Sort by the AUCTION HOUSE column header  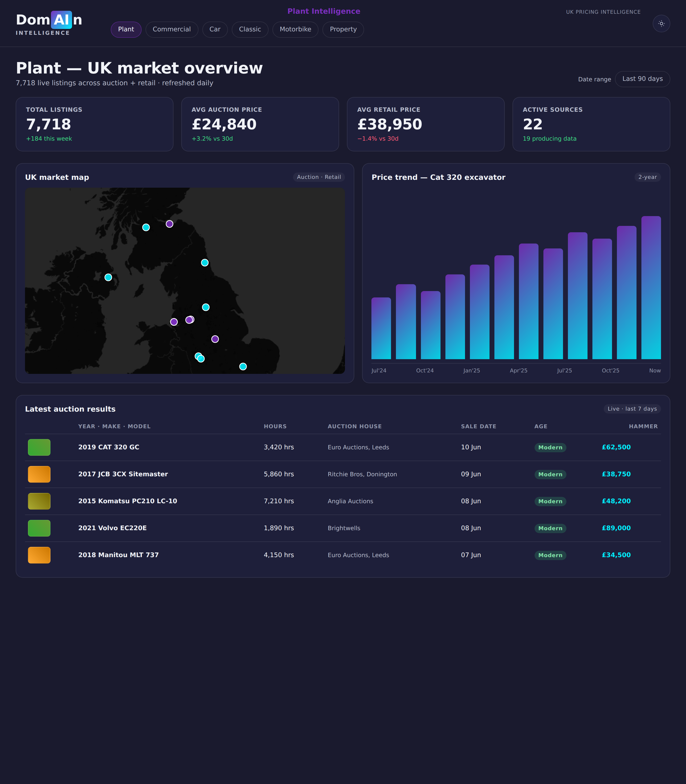[x=355, y=427]
